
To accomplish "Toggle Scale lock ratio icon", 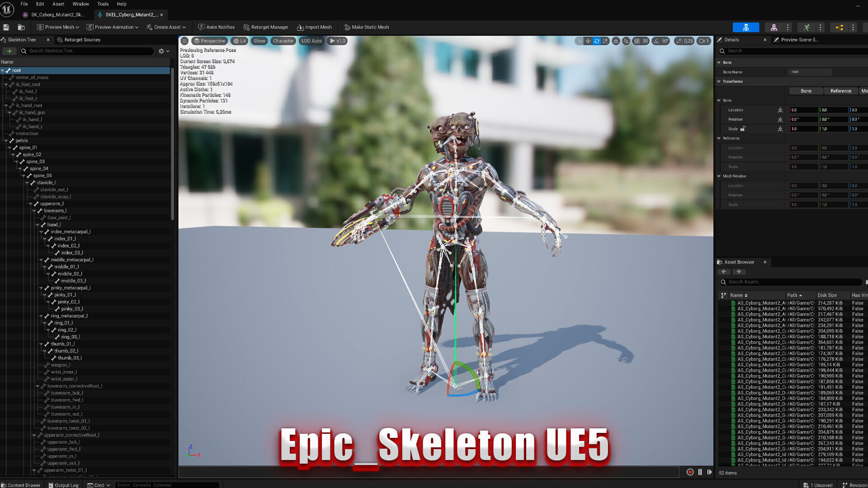I will pyautogui.click(x=743, y=129).
